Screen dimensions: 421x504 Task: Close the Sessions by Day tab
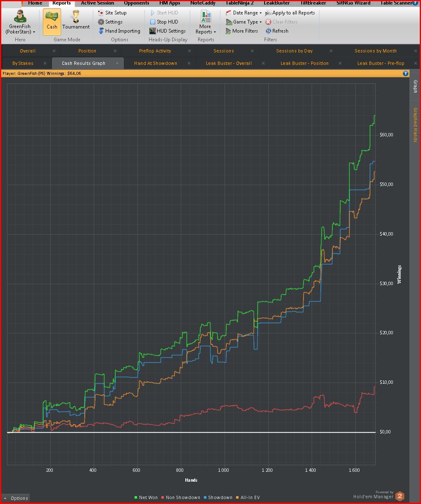[x=331, y=51]
